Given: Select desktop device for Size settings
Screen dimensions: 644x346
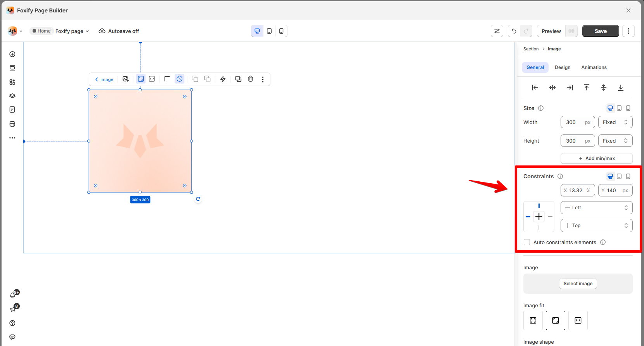Looking at the screenshot, I should click(610, 108).
